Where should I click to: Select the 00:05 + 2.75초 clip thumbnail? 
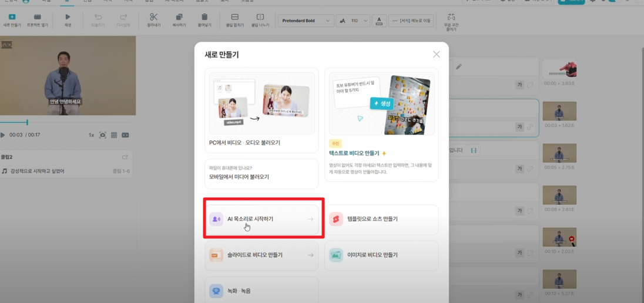coord(559,153)
